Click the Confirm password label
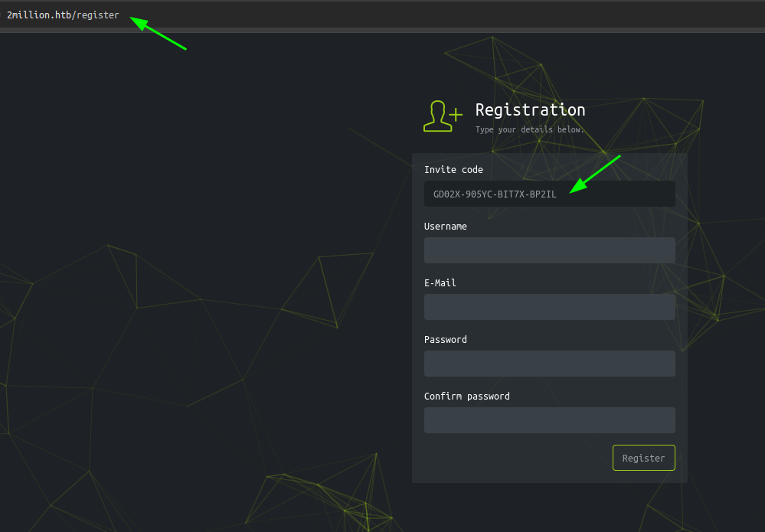 point(466,397)
